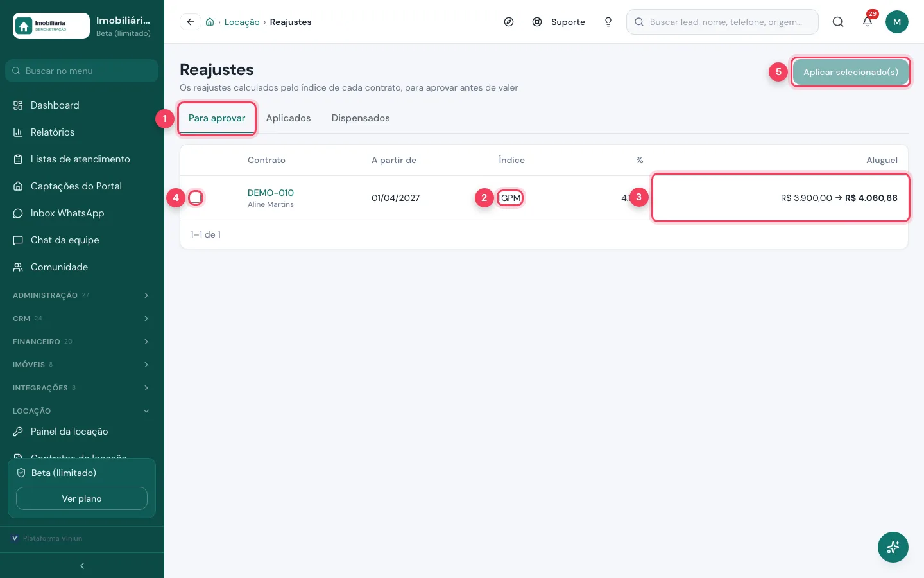Open Relatórios in the sidebar

click(82, 132)
